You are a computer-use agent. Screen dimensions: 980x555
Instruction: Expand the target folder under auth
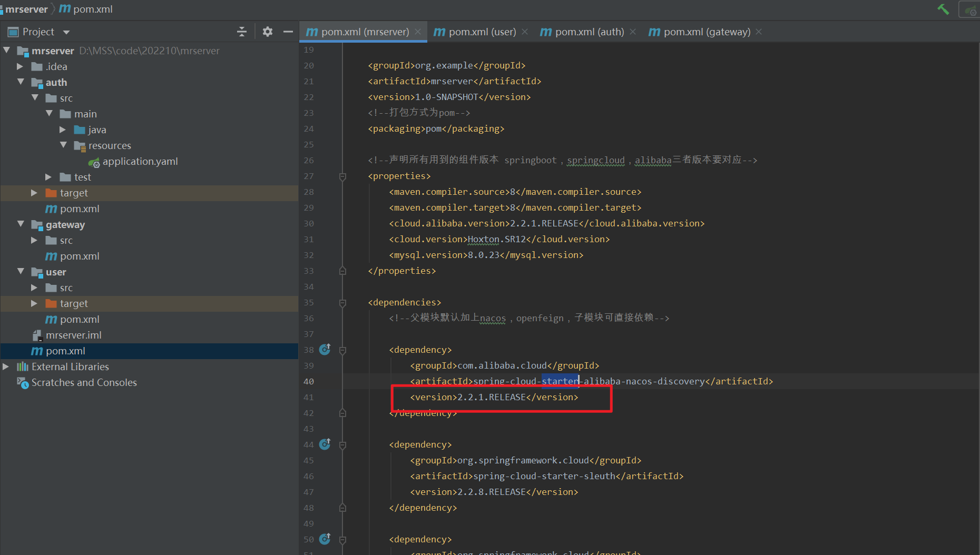coord(34,193)
